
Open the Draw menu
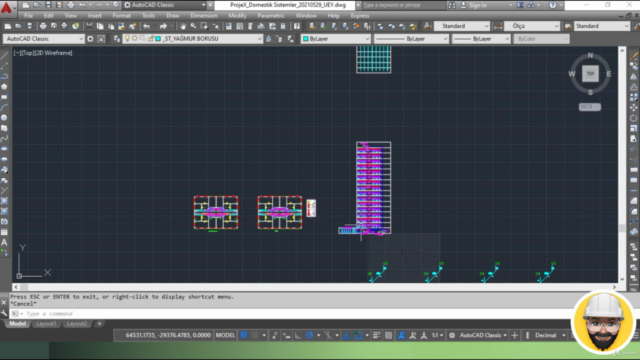pos(173,16)
